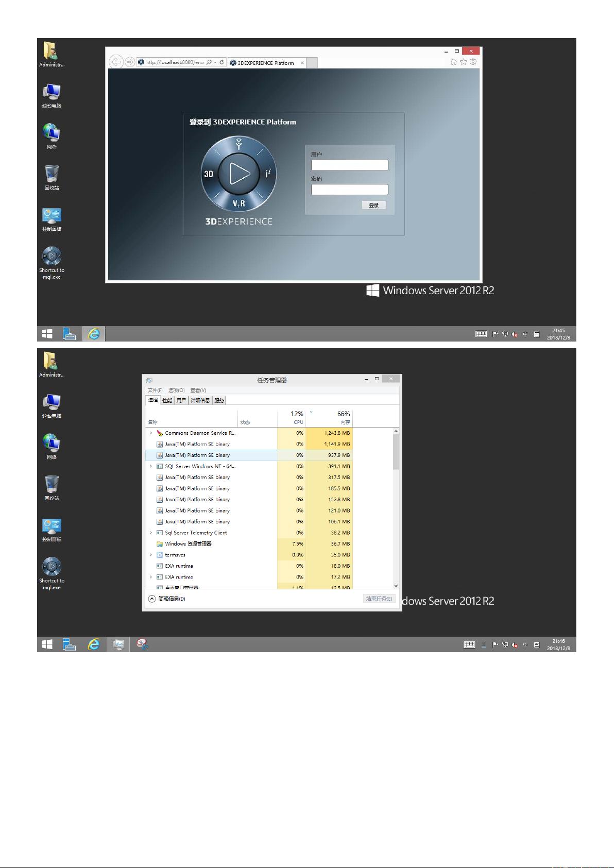Image resolution: width=614 pixels, height=868 pixels.
Task: Open Server Manager on the 21:45 taskbar
Action: click(x=69, y=334)
